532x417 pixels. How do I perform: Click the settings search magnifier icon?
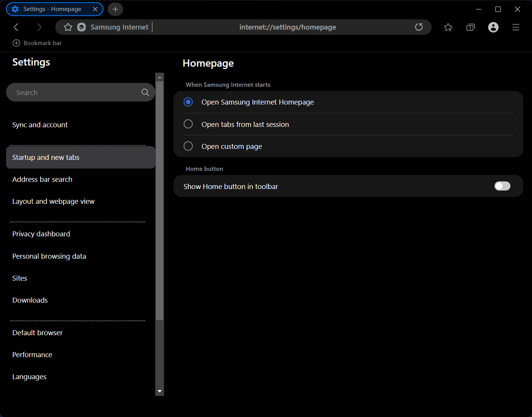click(x=145, y=92)
